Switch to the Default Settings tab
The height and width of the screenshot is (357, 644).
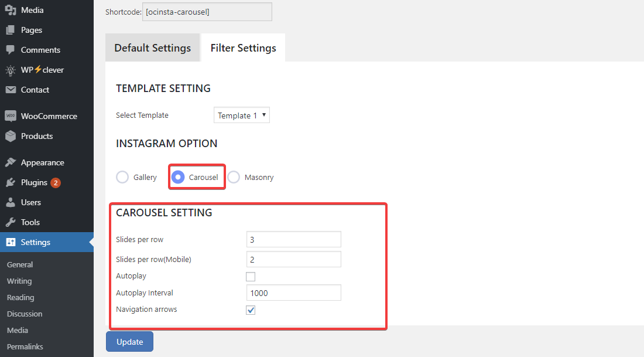(x=152, y=48)
